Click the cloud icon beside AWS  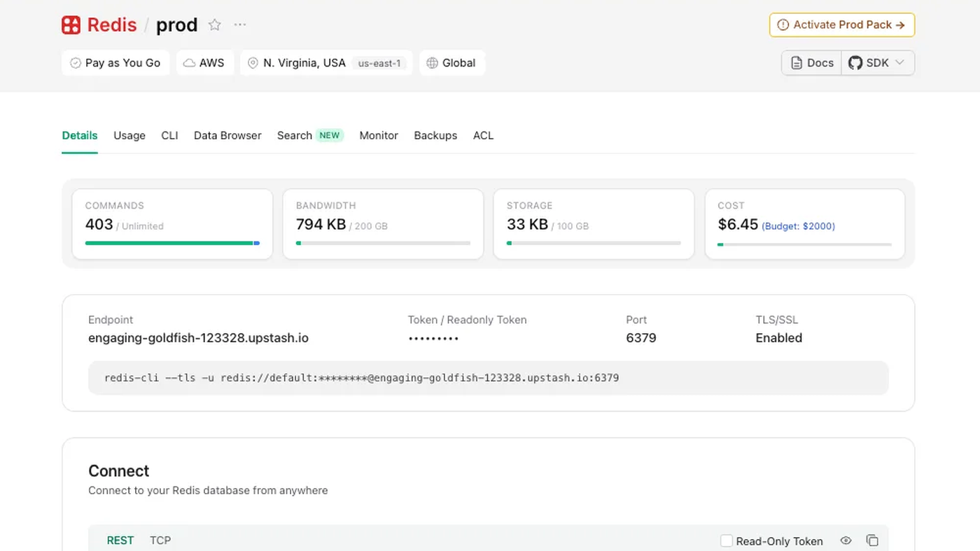(189, 63)
